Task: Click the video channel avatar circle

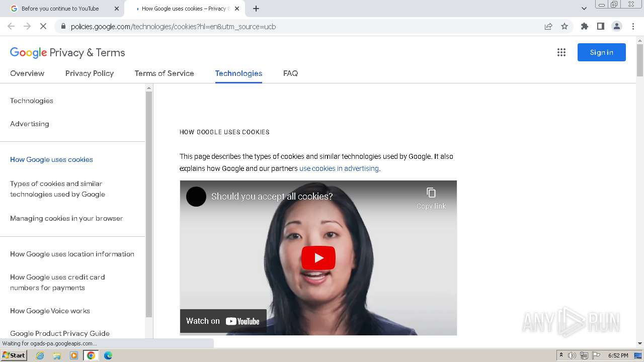Action: pyautogui.click(x=196, y=197)
